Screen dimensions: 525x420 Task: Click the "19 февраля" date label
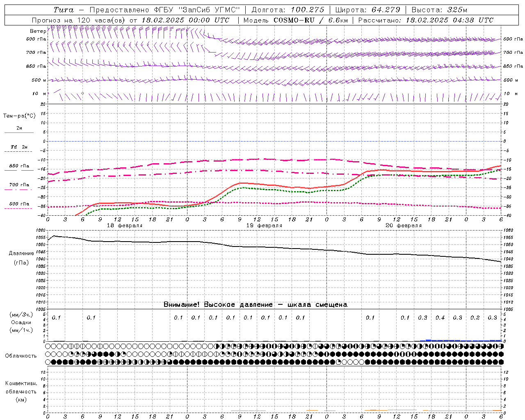coord(264,226)
